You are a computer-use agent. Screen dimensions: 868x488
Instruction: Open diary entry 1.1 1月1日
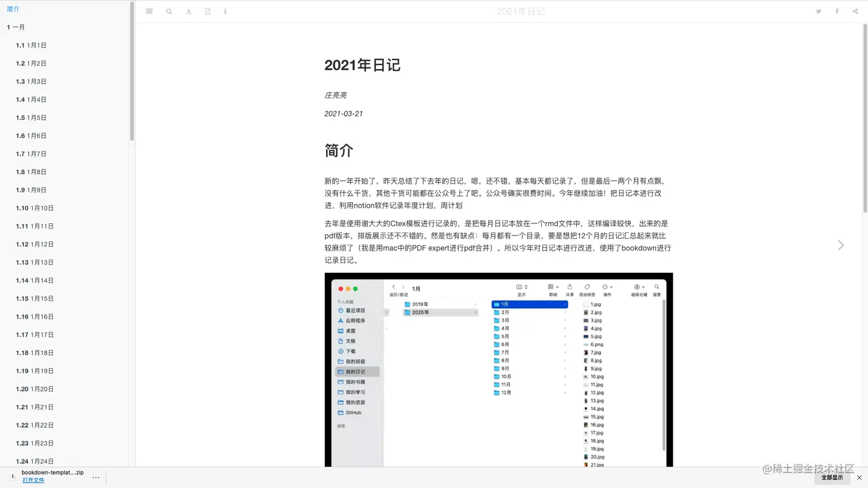point(30,45)
